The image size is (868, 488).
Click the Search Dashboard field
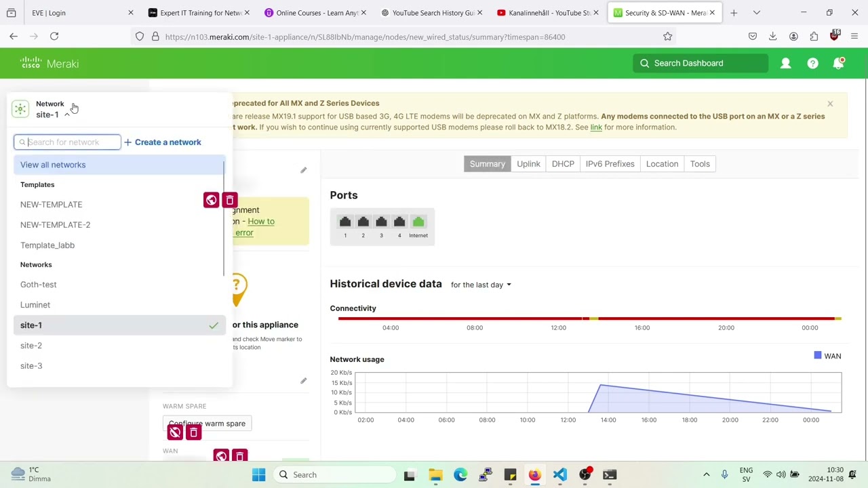701,63
